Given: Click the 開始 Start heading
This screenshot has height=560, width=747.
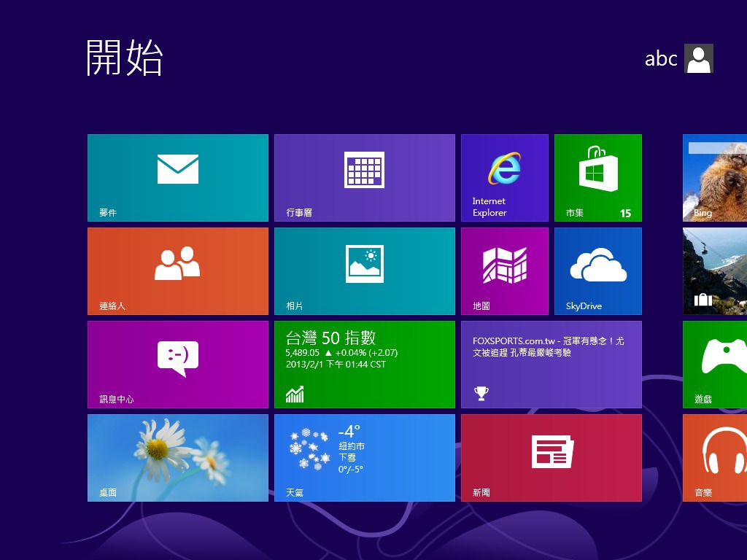Looking at the screenshot, I should (125, 58).
